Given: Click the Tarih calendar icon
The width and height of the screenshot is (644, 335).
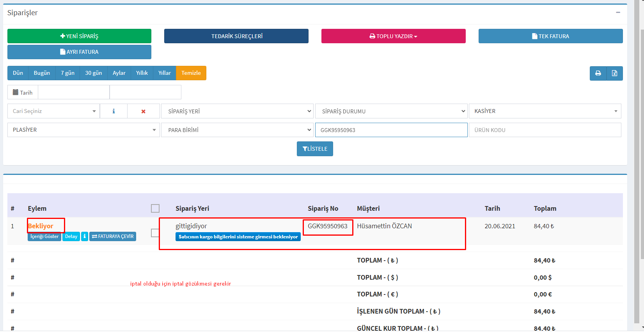Looking at the screenshot, I should (16, 92).
